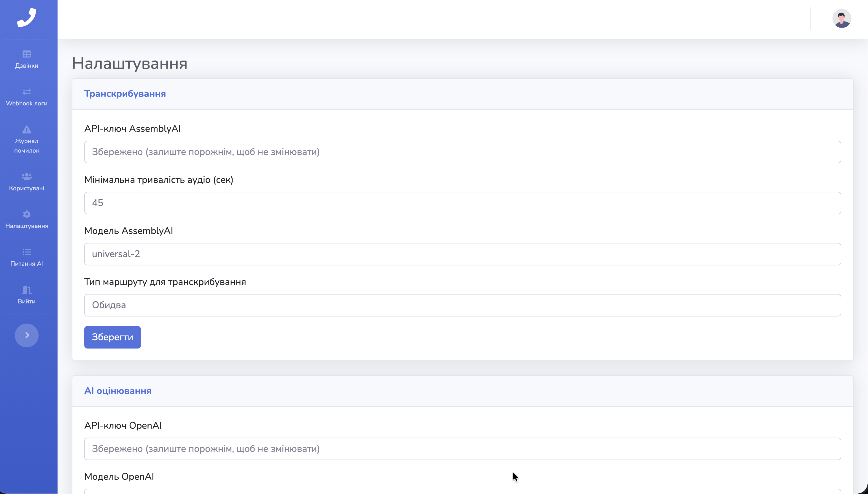
Task: Go to Користувачі menu label
Action: pyautogui.click(x=26, y=188)
